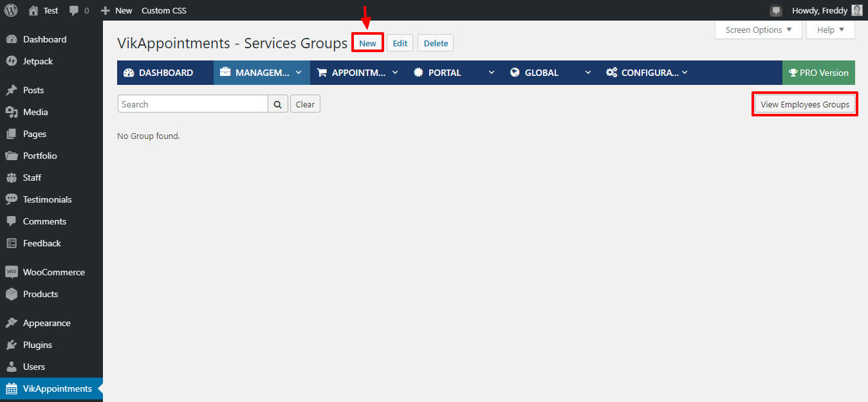Click the Staff group icon

(12, 178)
